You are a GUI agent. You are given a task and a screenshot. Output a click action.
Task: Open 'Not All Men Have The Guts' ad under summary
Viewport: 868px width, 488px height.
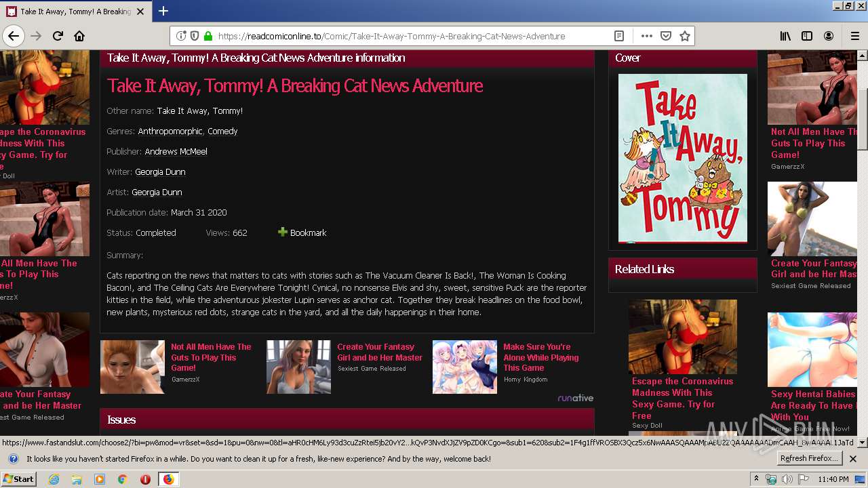(211, 357)
